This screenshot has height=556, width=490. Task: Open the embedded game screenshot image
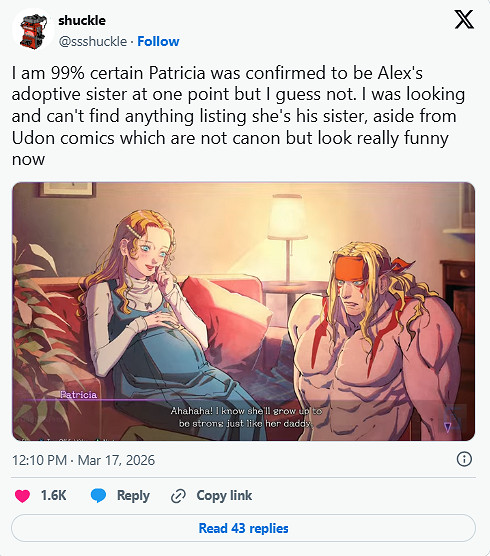(x=244, y=311)
